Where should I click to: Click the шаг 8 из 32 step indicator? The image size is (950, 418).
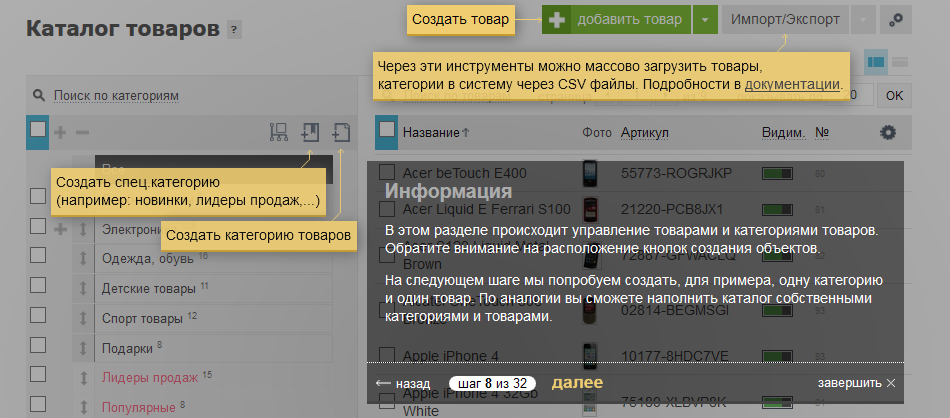point(493,383)
